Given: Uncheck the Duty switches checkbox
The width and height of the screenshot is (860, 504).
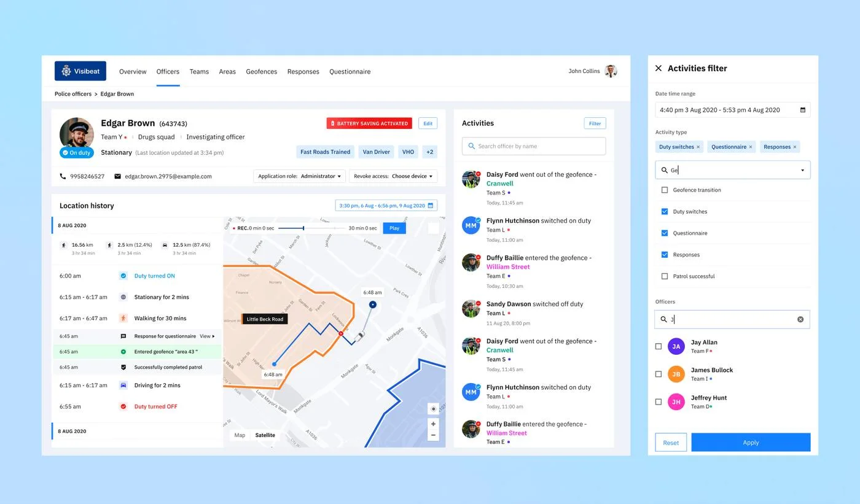Looking at the screenshot, I should click(665, 212).
